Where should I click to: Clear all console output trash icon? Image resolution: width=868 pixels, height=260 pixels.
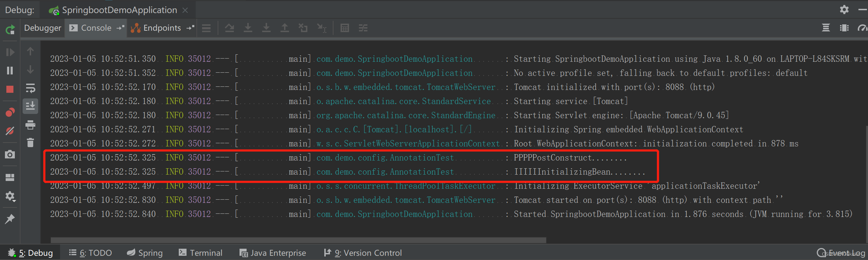31,143
